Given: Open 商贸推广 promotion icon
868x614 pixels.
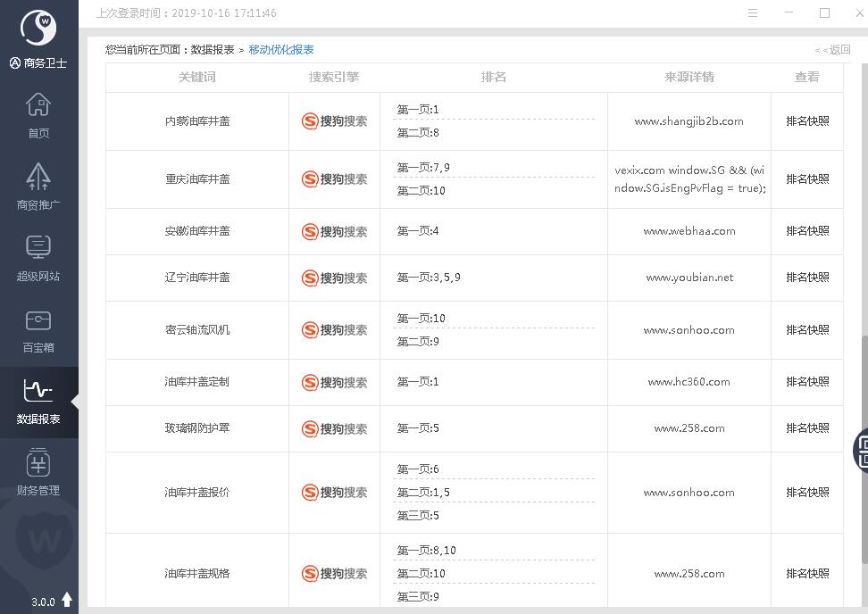Looking at the screenshot, I should [x=38, y=186].
